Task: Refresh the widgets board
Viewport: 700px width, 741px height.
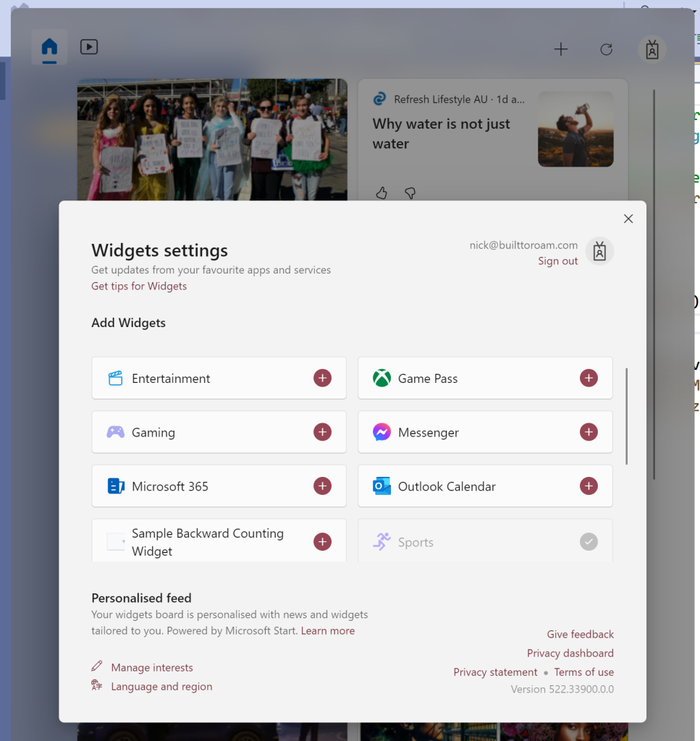Action: 606,49
